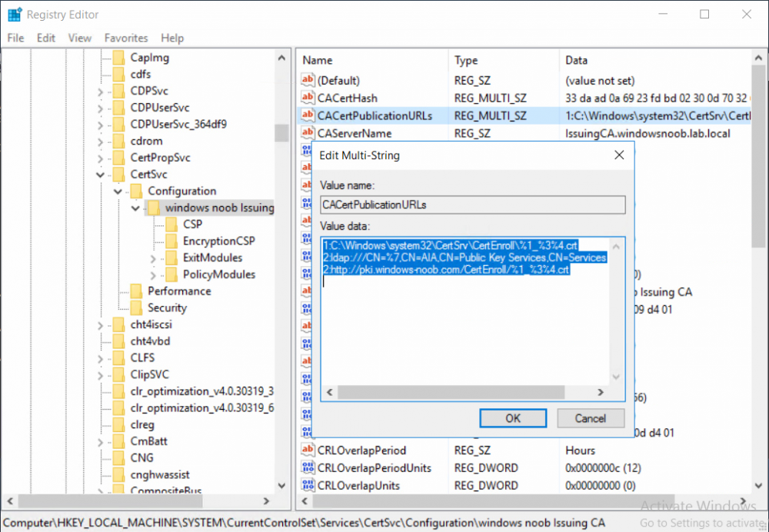This screenshot has width=769, height=532.
Task: Click the string icon beside (Default) value
Action: pyautogui.click(x=308, y=79)
